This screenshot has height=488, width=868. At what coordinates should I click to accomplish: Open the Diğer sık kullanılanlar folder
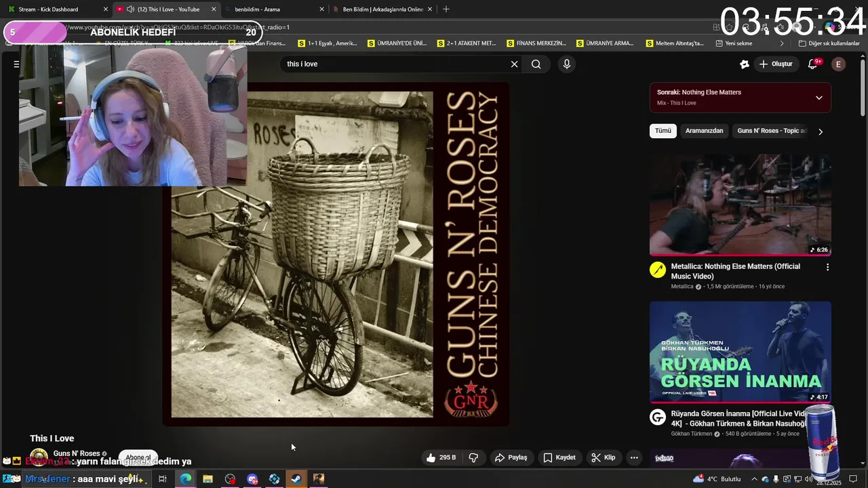coord(829,43)
